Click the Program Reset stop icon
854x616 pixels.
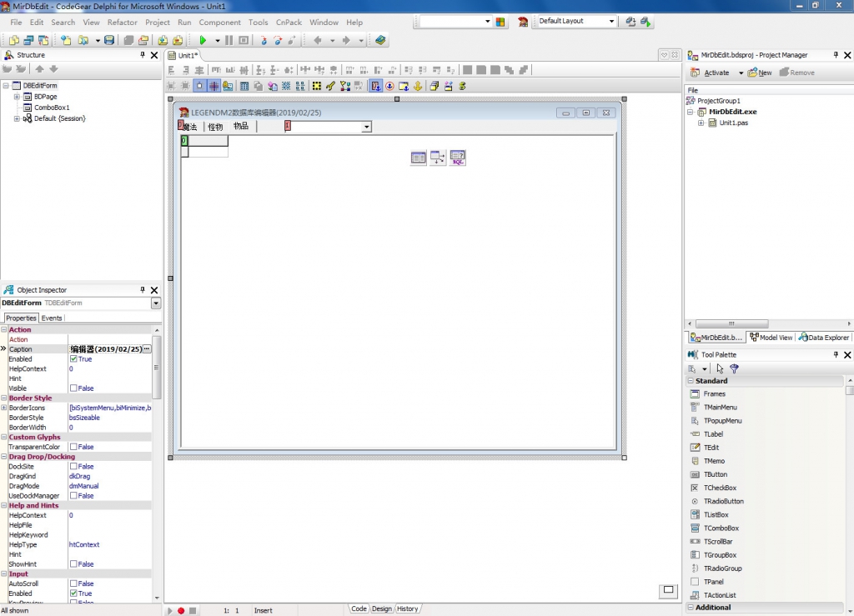[x=244, y=40]
